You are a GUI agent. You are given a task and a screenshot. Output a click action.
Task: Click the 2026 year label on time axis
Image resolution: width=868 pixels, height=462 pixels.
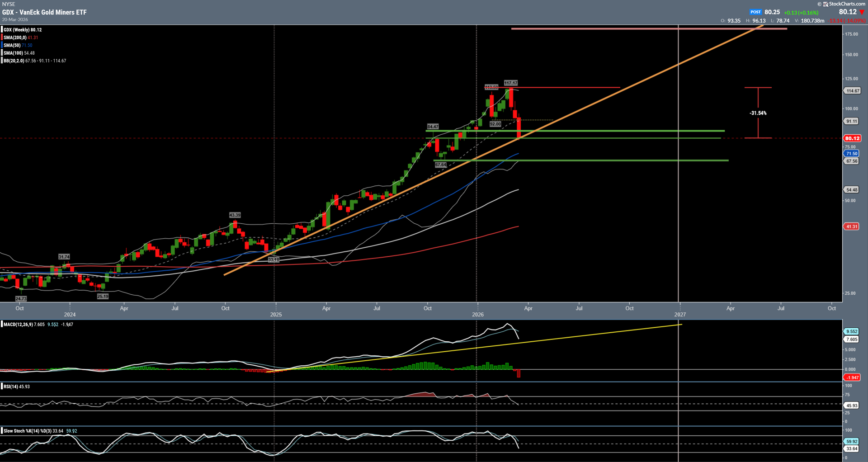tap(478, 315)
